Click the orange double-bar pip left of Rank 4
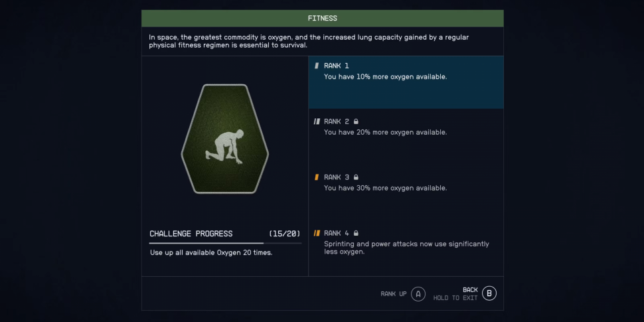The height and width of the screenshot is (322, 644). (x=317, y=233)
